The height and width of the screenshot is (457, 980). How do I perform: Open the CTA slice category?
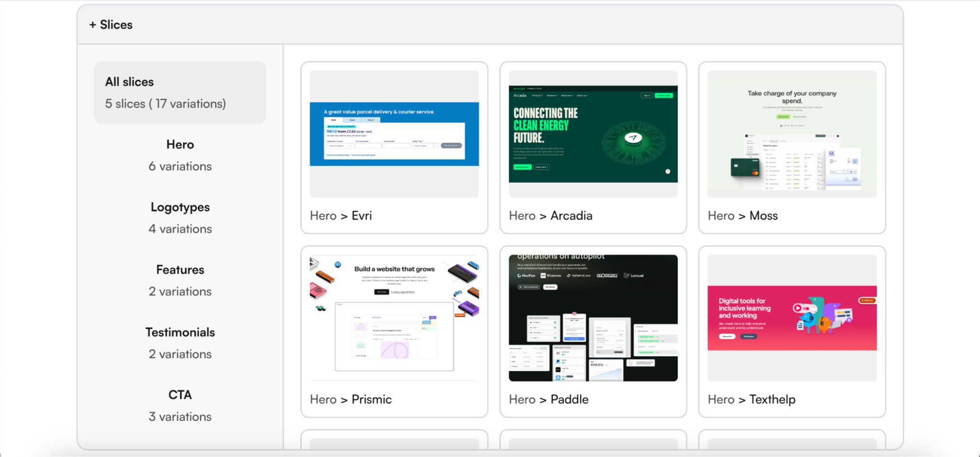click(x=180, y=406)
